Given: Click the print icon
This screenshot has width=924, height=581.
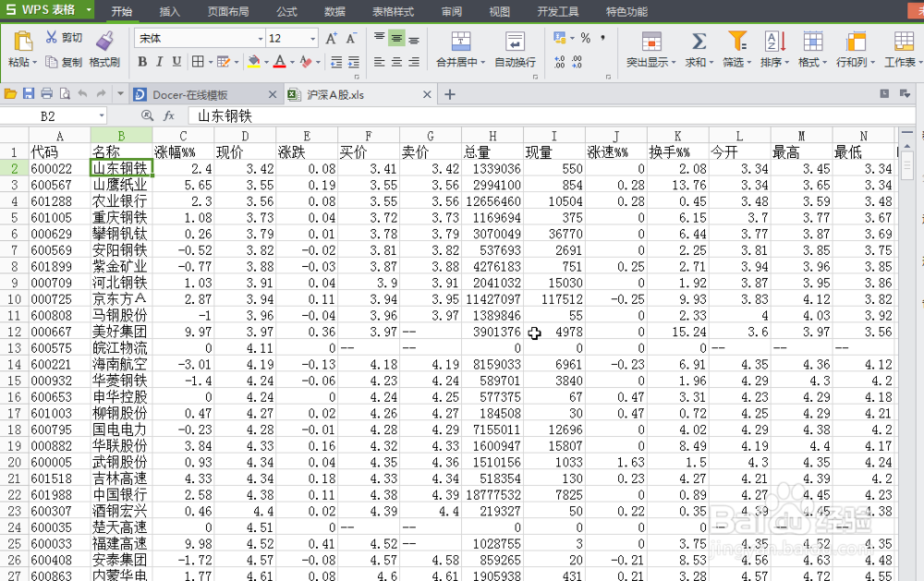Looking at the screenshot, I should pyautogui.click(x=46, y=93).
